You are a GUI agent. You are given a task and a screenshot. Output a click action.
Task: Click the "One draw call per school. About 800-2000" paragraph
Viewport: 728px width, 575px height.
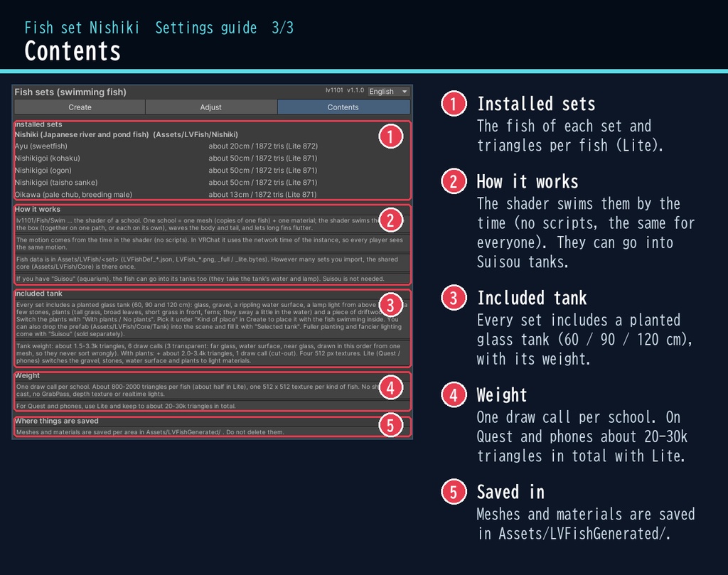coord(212,390)
